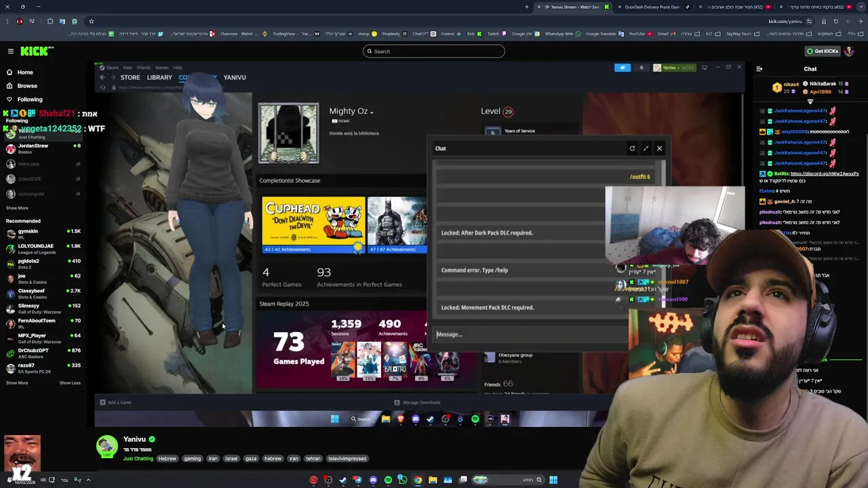Click Manage Downloads in Steam
Viewport: 868px width, 488px height.
click(x=417, y=403)
